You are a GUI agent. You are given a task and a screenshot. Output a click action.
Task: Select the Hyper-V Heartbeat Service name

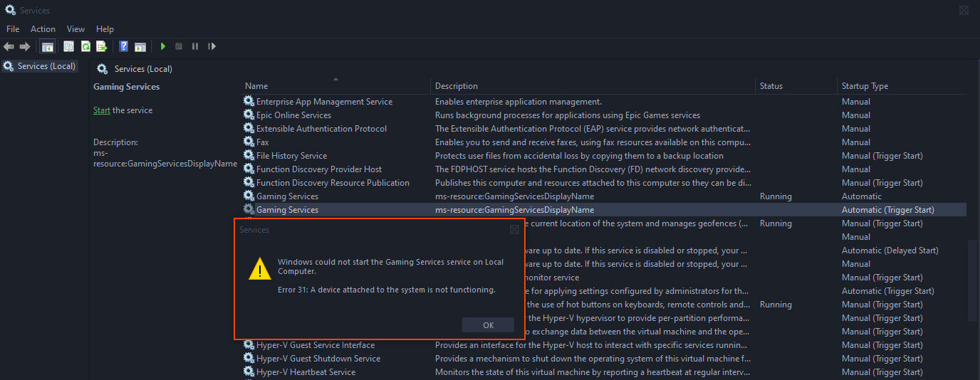[306, 372]
